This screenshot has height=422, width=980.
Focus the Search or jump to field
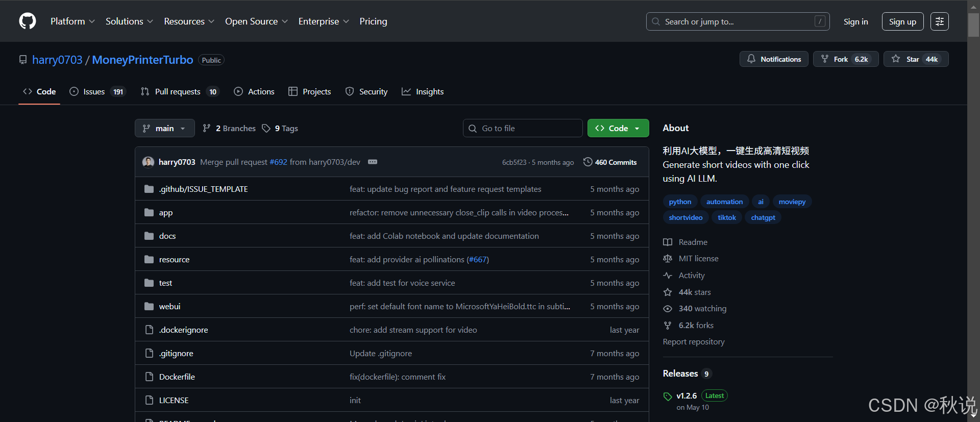pos(738,21)
